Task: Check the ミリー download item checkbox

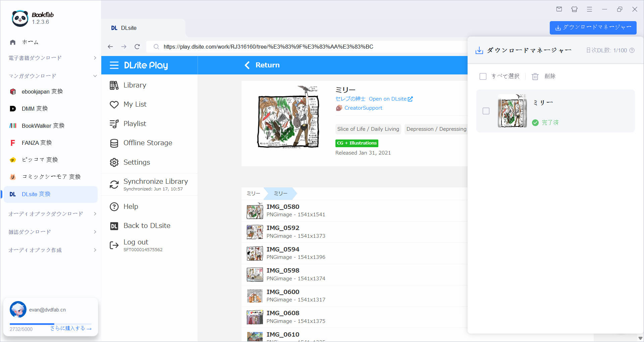Action: point(486,111)
